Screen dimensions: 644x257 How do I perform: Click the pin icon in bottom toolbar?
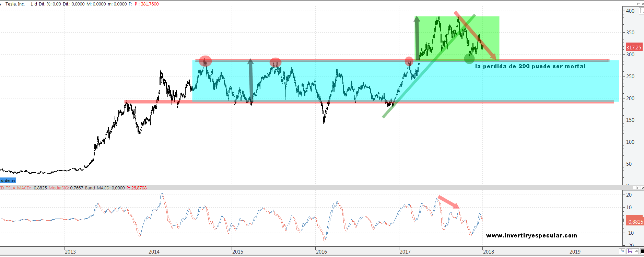click(x=636, y=252)
